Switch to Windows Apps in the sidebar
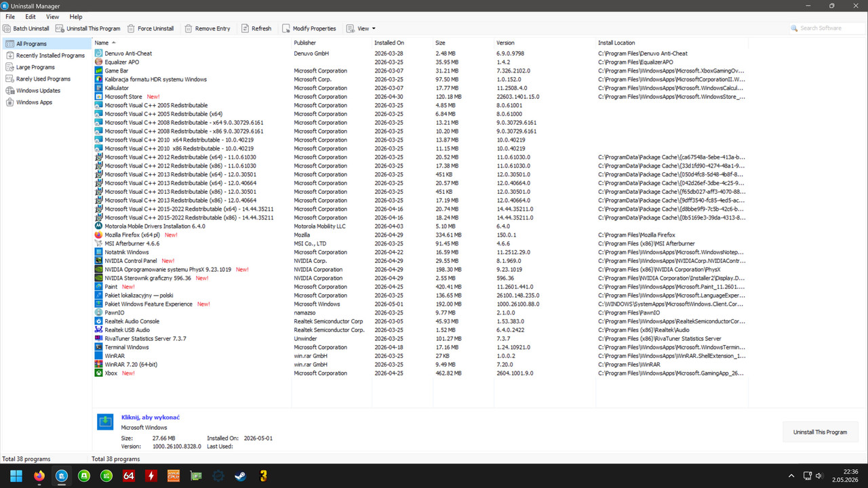This screenshot has width=868, height=488. point(47,102)
